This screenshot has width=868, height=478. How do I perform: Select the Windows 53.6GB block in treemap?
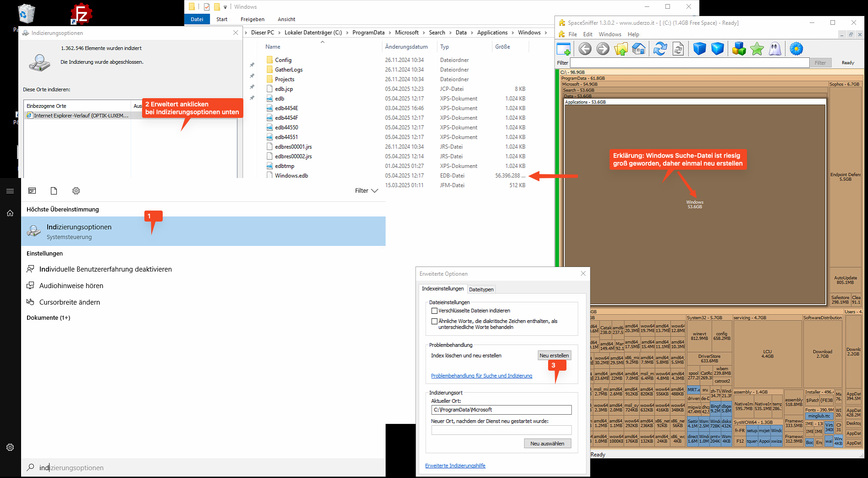click(695, 205)
